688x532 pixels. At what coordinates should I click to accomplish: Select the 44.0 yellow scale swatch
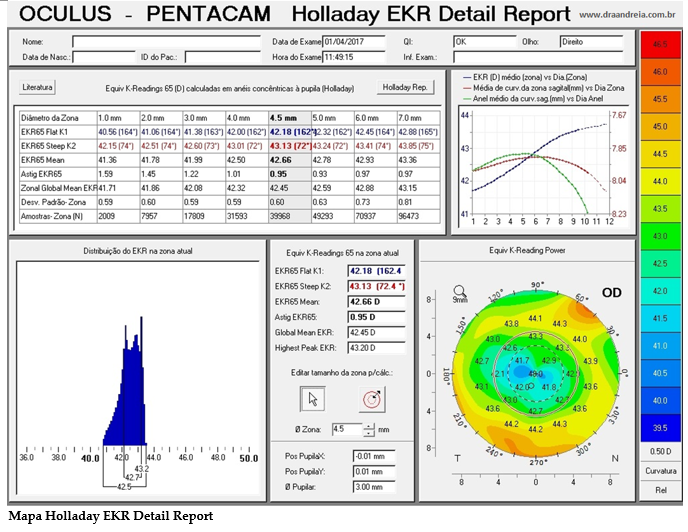660,181
